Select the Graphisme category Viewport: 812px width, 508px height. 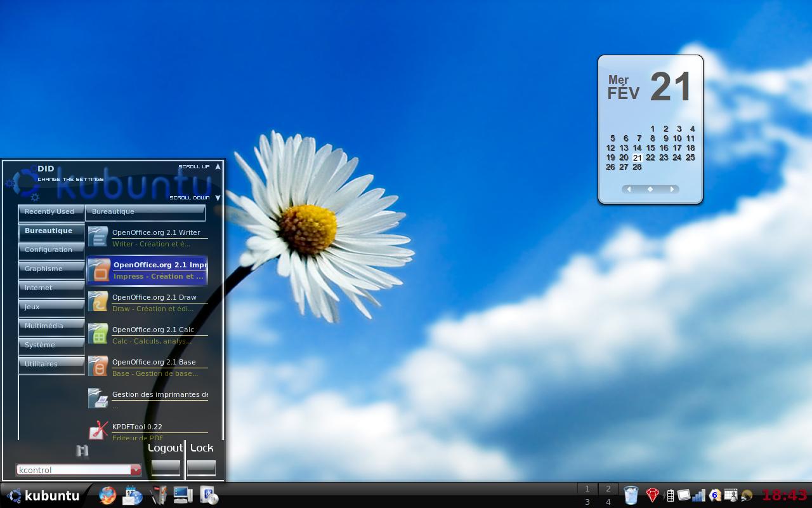coord(51,269)
